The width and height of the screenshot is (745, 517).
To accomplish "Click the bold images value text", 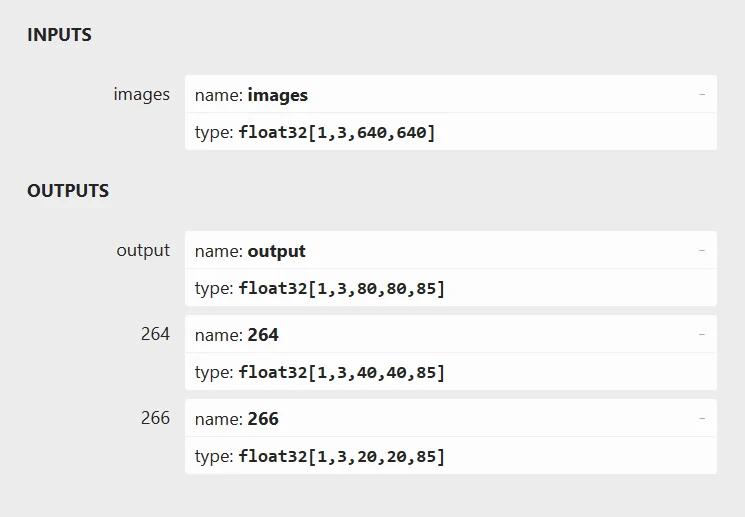I will click(277, 95).
